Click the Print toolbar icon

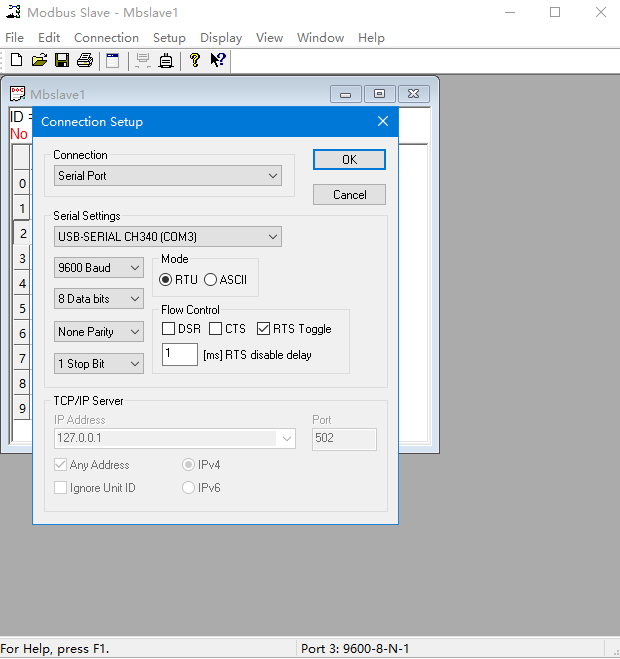[84, 61]
